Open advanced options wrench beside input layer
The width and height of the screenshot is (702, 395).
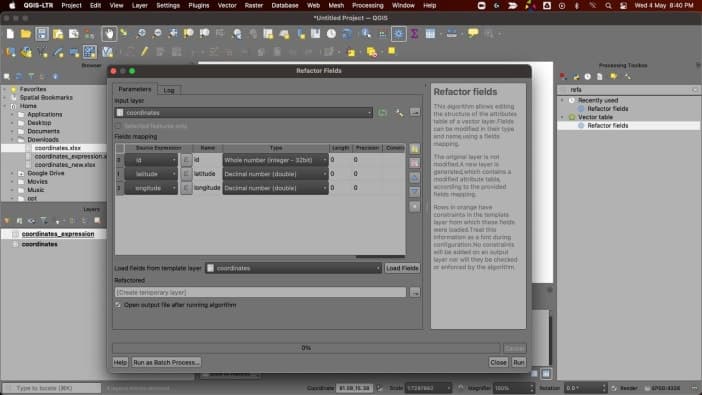[x=398, y=112]
